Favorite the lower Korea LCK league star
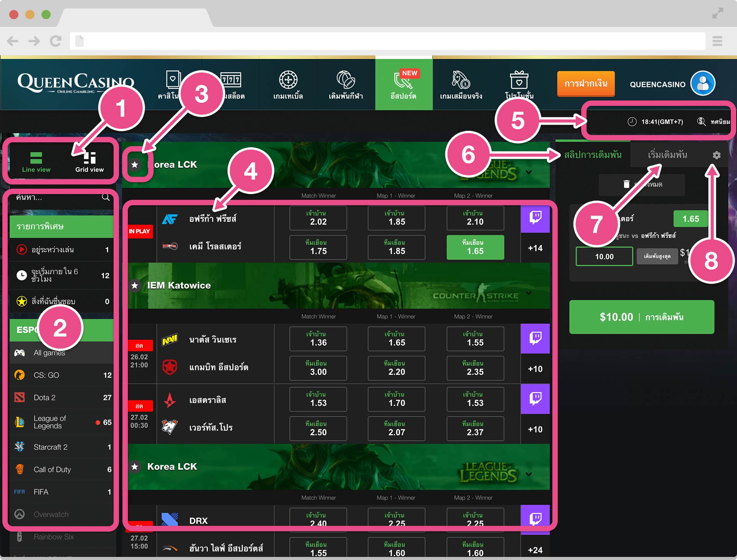This screenshot has width=737, height=560. [x=135, y=467]
